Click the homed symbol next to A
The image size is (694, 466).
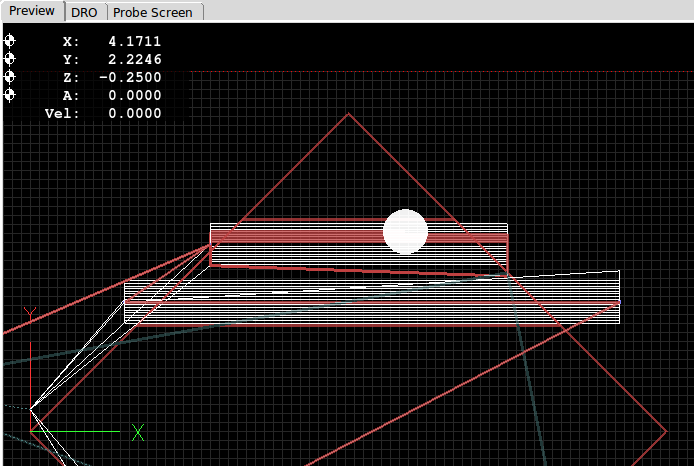(10, 95)
